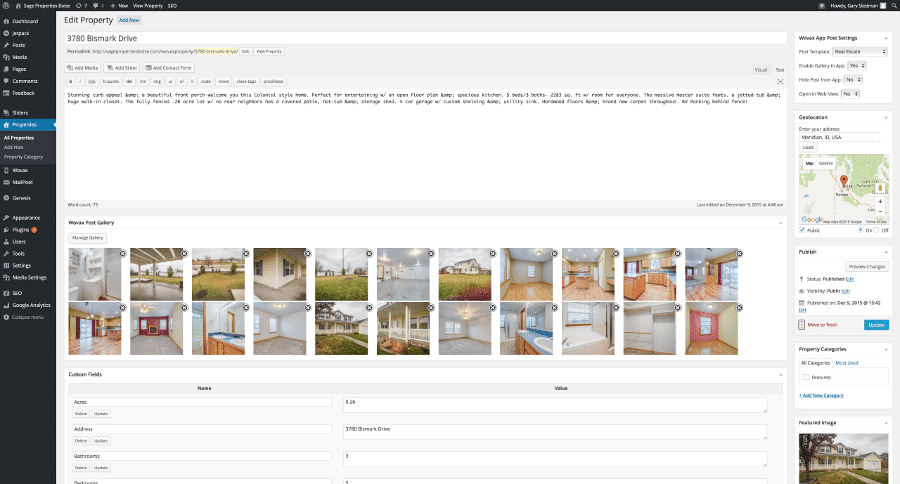Select the On radio button

860,230
